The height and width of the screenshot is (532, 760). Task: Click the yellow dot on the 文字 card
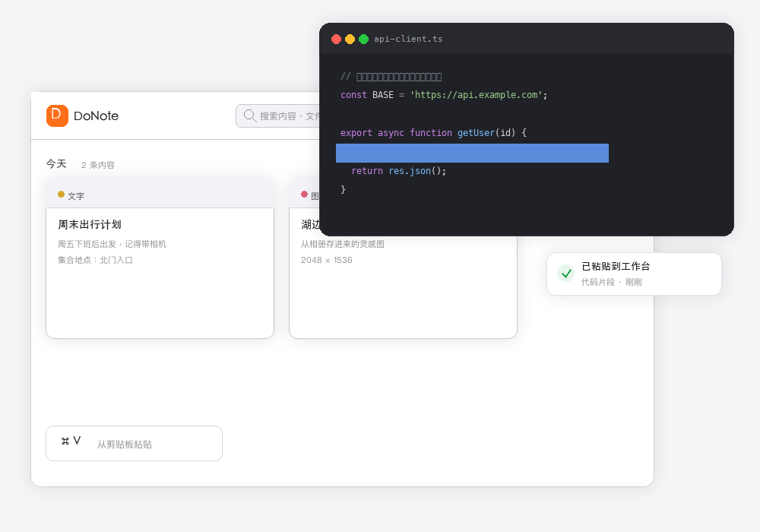(x=61, y=195)
